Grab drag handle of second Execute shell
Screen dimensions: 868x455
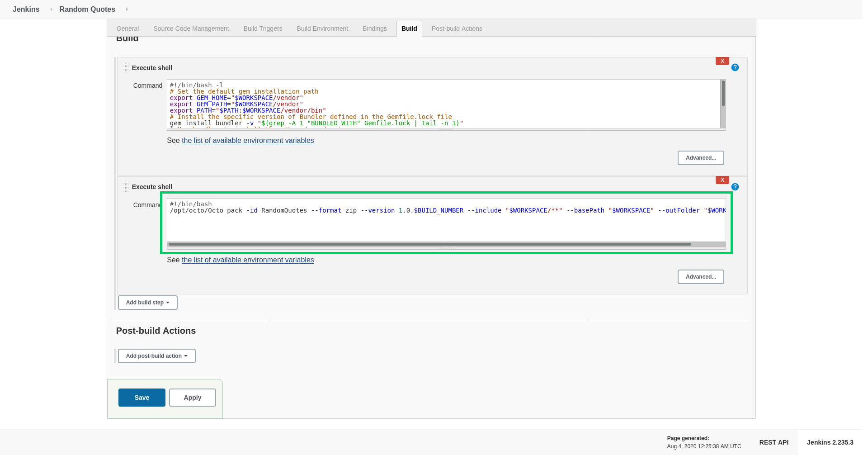coord(126,187)
